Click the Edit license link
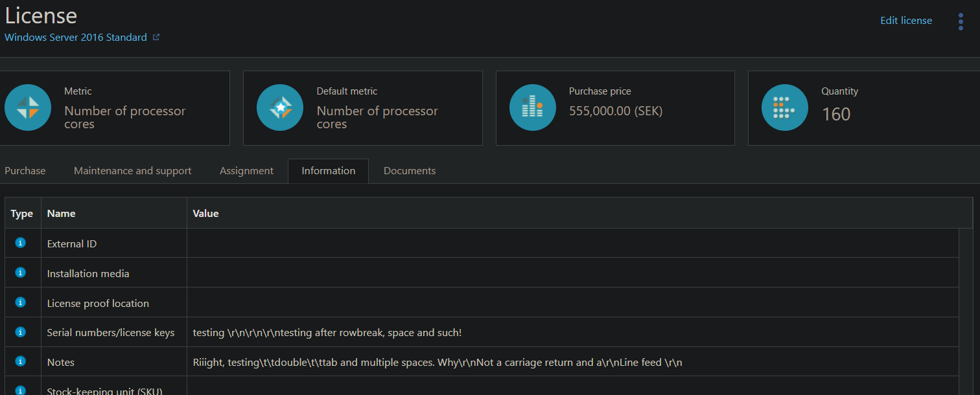Image resolution: width=980 pixels, height=395 pixels. pos(905,20)
